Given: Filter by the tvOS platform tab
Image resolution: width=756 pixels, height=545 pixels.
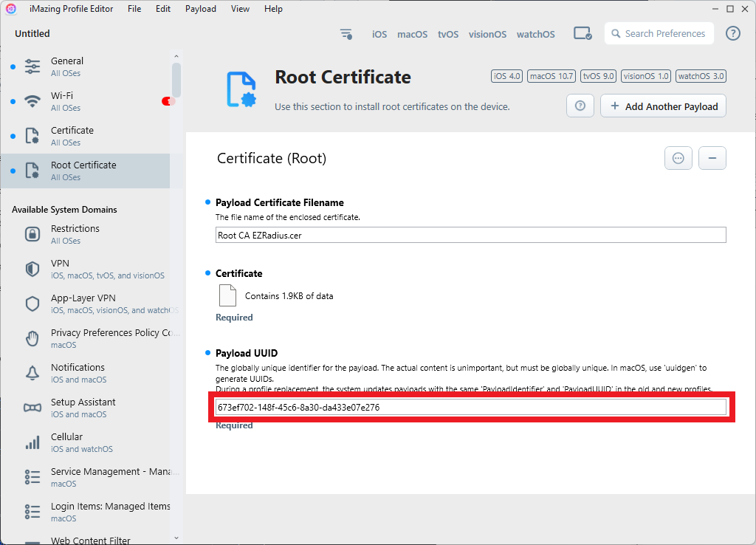Looking at the screenshot, I should pyautogui.click(x=448, y=34).
